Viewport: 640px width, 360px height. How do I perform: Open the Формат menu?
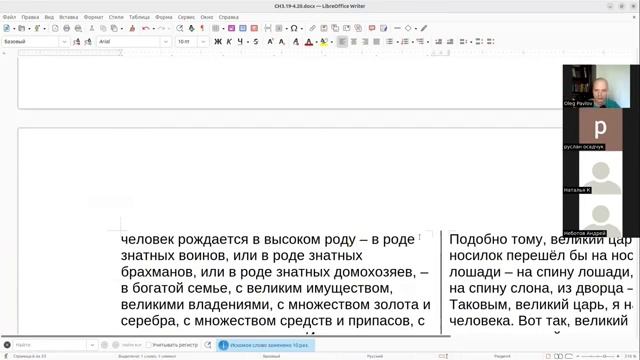click(x=93, y=17)
